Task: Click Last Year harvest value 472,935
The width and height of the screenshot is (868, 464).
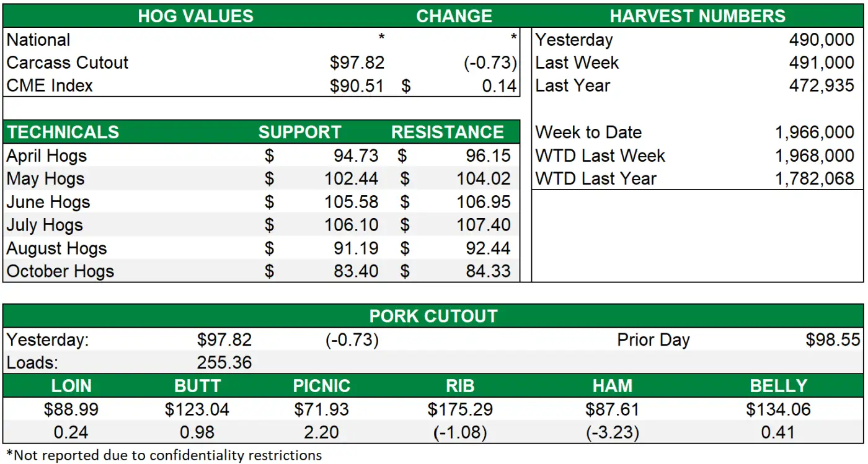Action: tap(821, 85)
